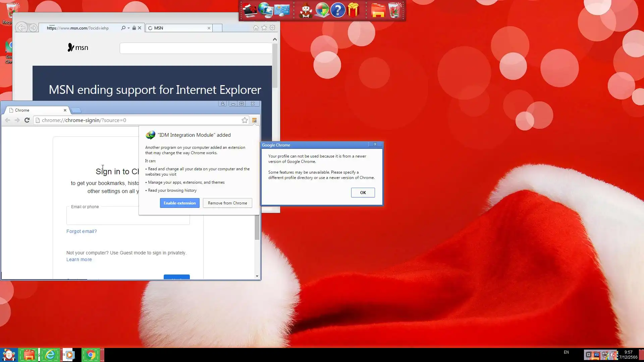The width and height of the screenshot is (644, 362).
Task: Reload the Chrome sign-in page
Action: (x=27, y=120)
